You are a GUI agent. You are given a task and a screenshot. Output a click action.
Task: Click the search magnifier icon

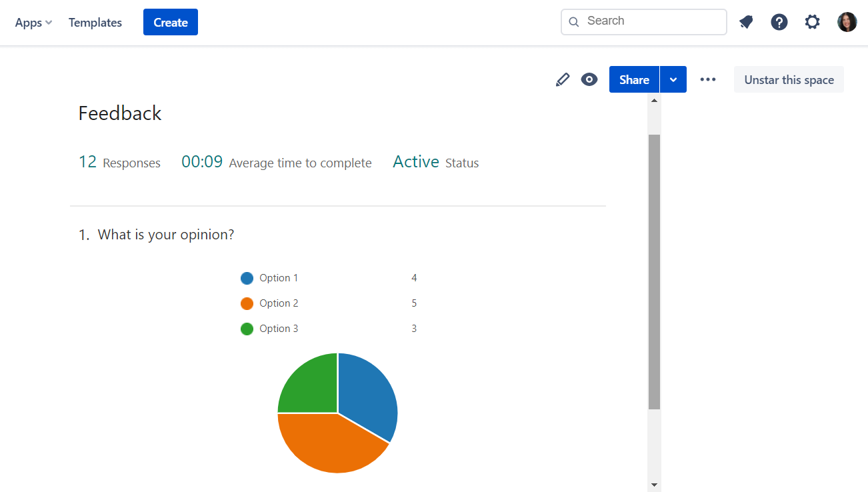point(573,22)
